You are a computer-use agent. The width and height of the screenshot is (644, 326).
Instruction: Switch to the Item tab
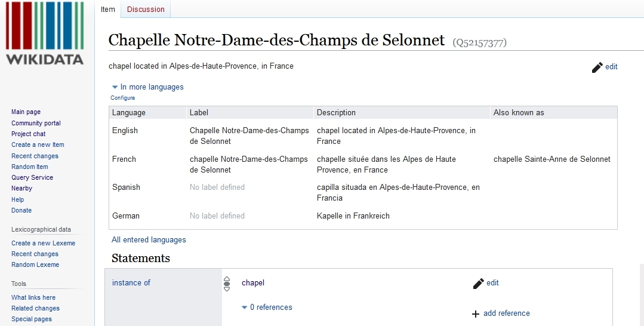[107, 9]
